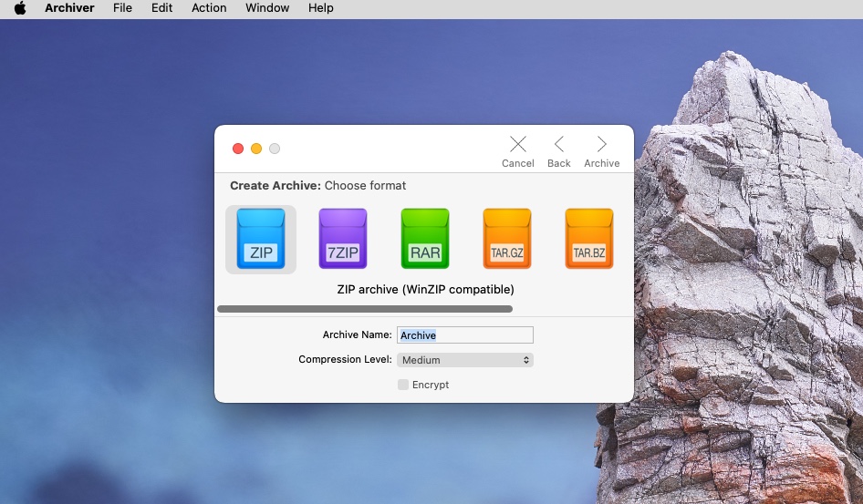This screenshot has height=504, width=863.
Task: Click the 'ZIP archive (WinZIP compatible)' description
Action: [425, 290]
